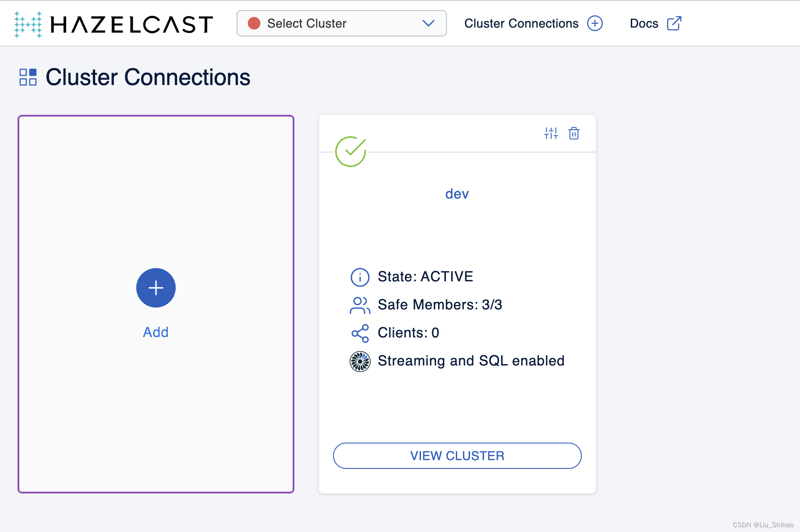The height and width of the screenshot is (532, 800).
Task: Click the plus circle beside Cluster Connections
Action: pos(595,23)
